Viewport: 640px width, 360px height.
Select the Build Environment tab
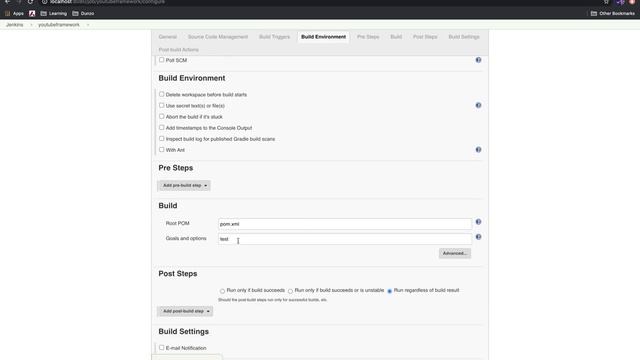point(323,37)
